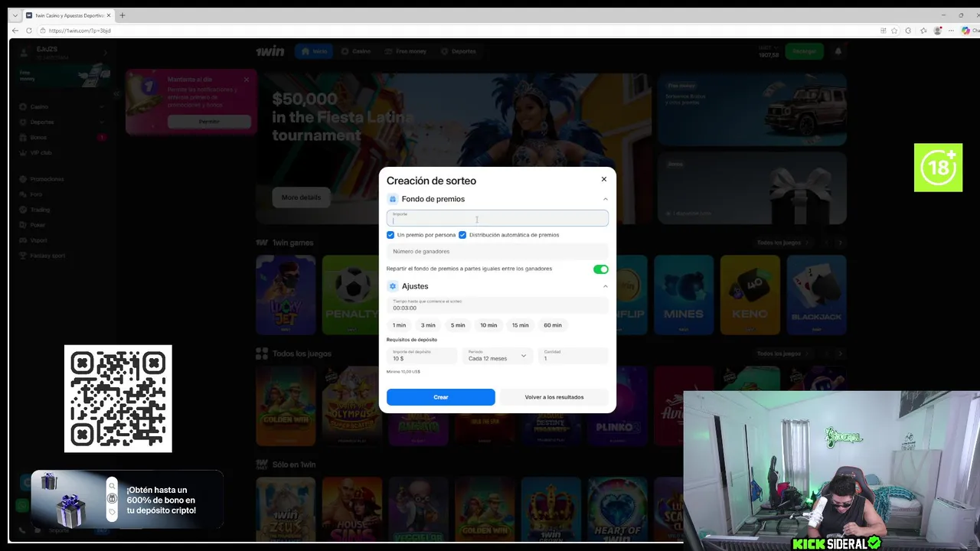Screen dimensions: 980x551
Task: Open VIP club in the sidebar
Action: (62, 152)
